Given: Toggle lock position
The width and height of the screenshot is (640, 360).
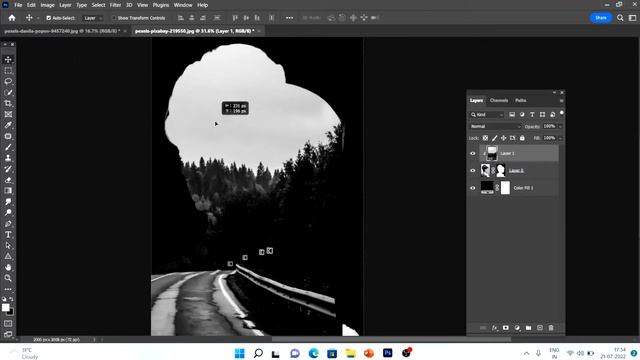Looking at the screenshot, I should pos(503,138).
